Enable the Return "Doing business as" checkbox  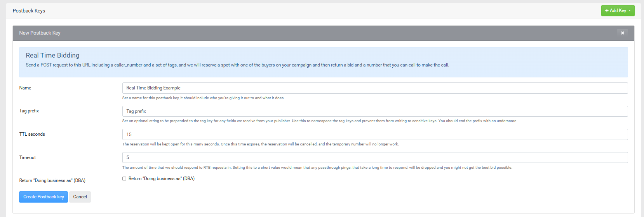tap(124, 178)
